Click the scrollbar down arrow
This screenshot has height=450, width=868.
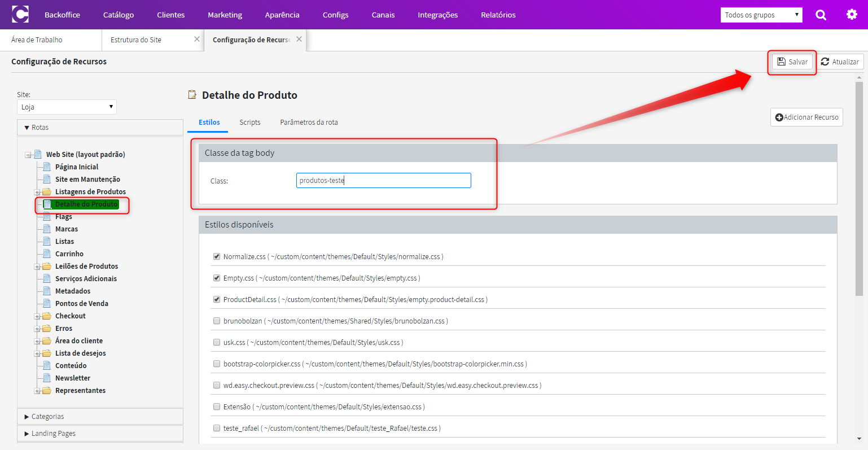pos(859,439)
